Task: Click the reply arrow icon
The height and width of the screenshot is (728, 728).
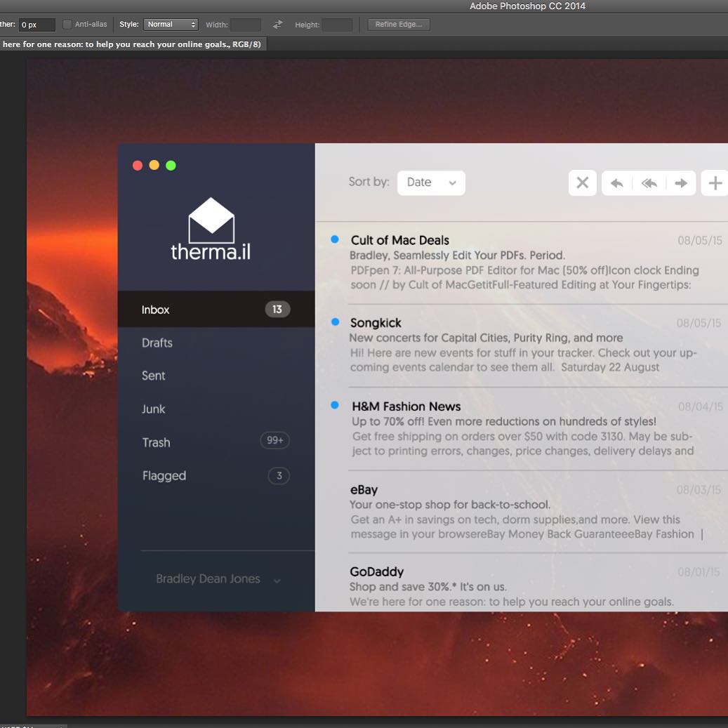Action: (x=616, y=183)
